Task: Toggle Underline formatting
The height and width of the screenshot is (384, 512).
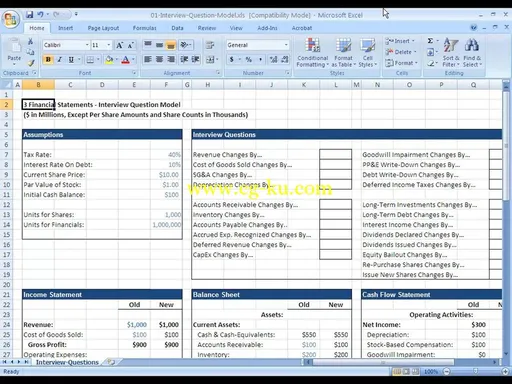Action: click(71, 60)
